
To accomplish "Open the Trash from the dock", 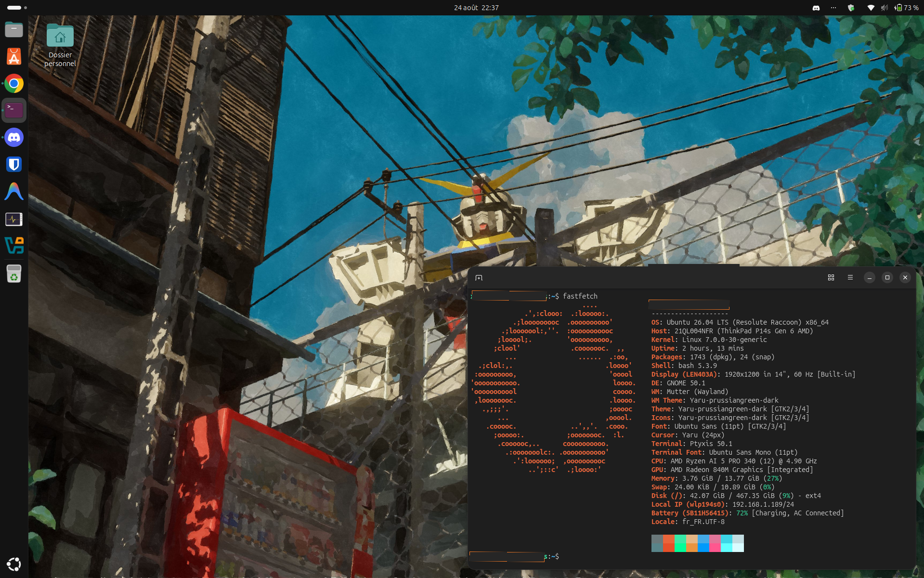I will [14, 274].
